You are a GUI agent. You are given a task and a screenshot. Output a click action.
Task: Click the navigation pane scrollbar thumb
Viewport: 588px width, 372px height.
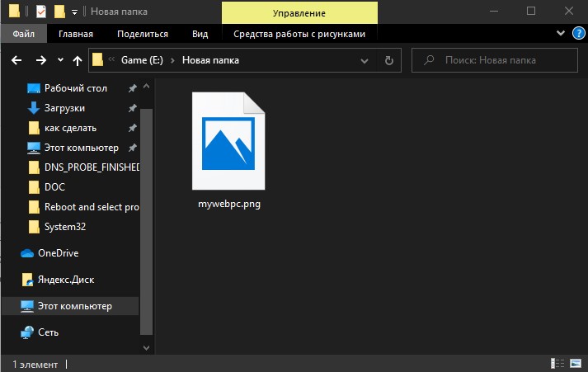(146, 221)
